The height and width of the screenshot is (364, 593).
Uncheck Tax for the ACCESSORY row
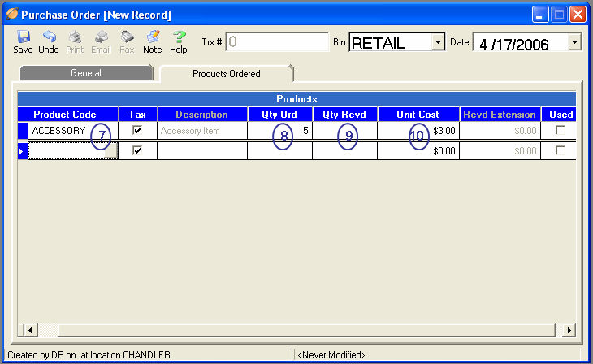pos(137,130)
